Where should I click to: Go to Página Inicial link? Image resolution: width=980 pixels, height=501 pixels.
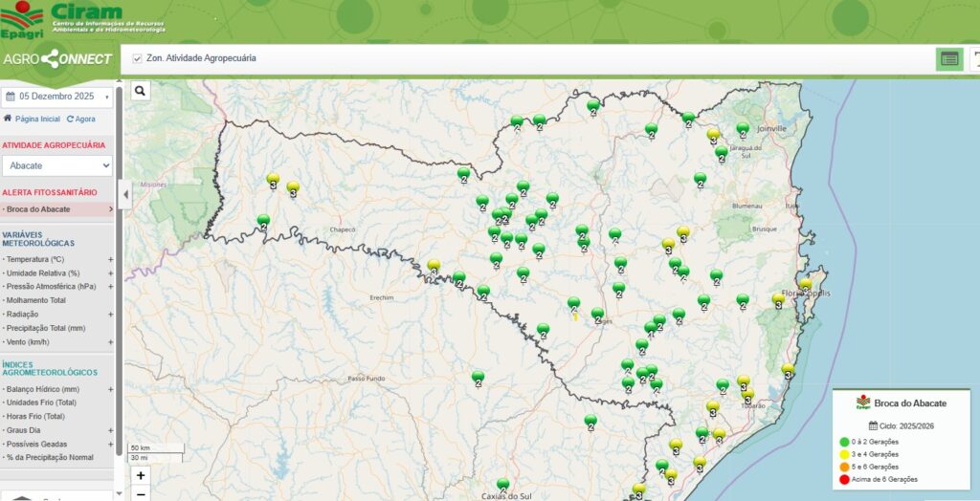pos(32,119)
